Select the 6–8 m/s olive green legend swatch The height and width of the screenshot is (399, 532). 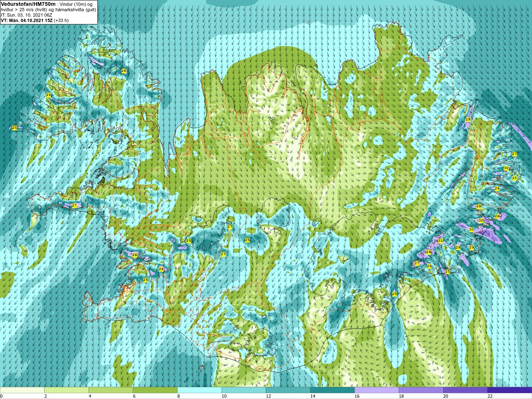(155, 390)
